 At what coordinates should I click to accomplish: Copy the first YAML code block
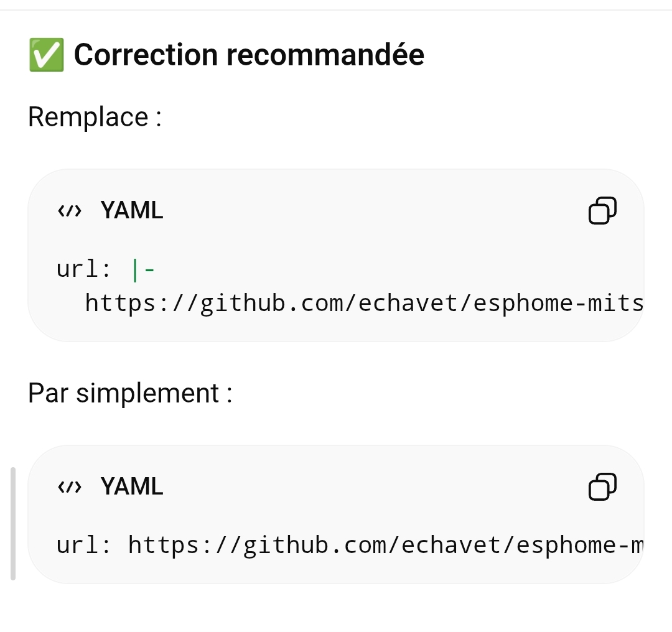tap(602, 211)
